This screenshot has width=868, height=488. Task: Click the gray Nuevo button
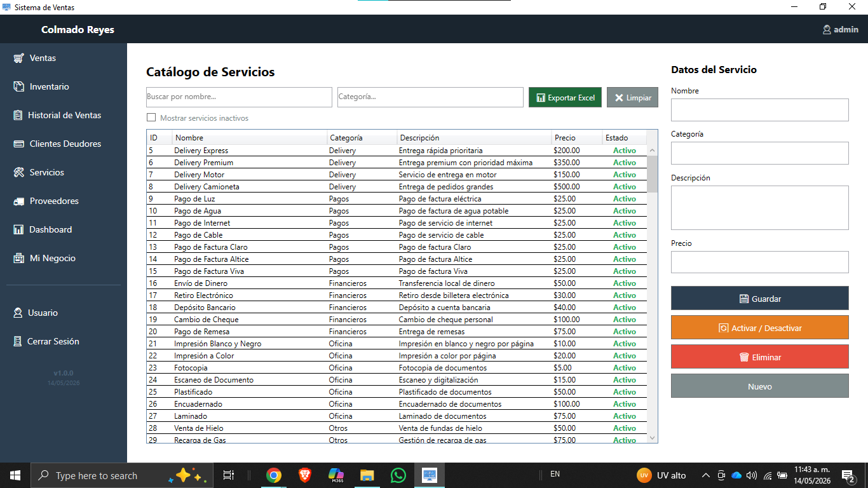pyautogui.click(x=760, y=386)
